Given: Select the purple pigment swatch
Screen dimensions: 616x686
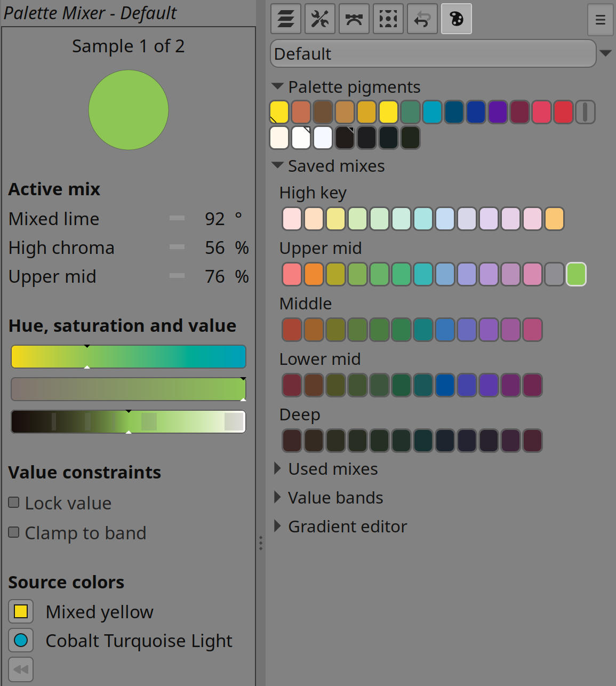Looking at the screenshot, I should pos(498,112).
